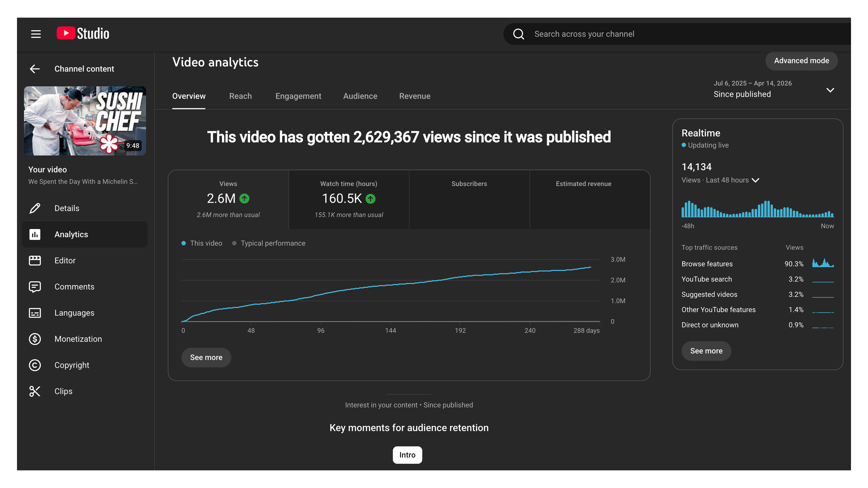
Task: Expand the Since published date range dropdown
Action: [x=830, y=90]
